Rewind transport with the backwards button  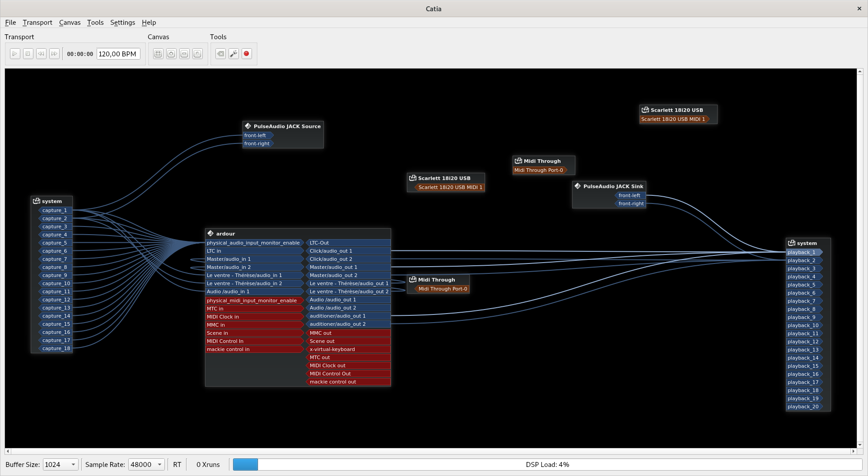coord(41,54)
